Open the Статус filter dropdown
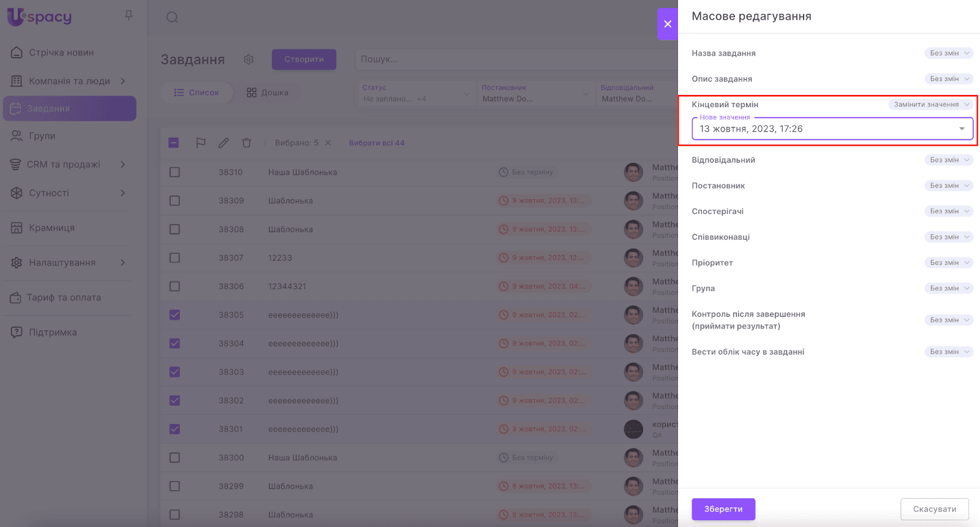 [x=416, y=94]
